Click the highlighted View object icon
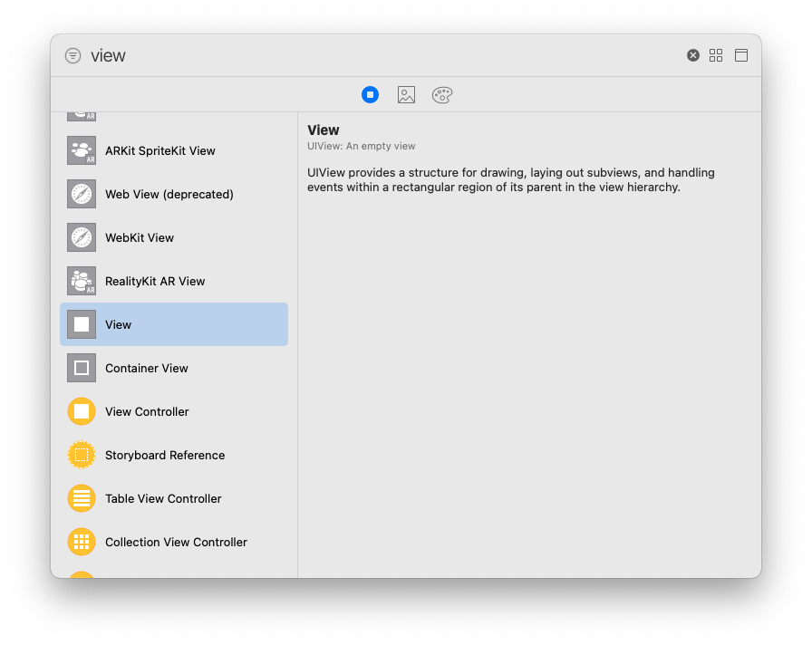This screenshot has width=812, height=645. 82,324
